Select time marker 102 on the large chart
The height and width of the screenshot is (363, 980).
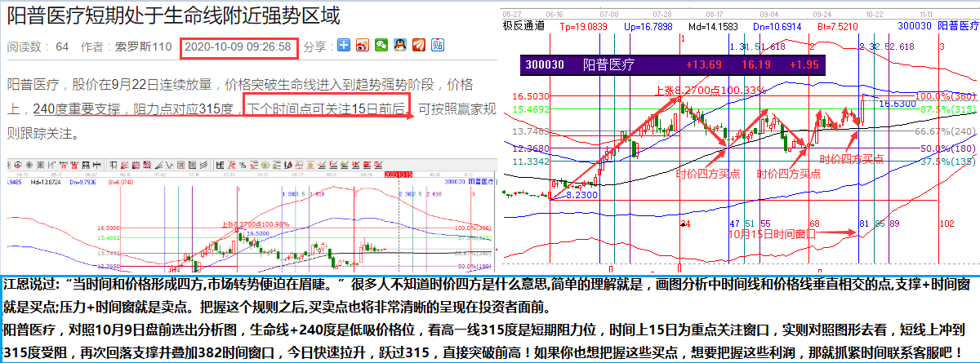click(x=947, y=223)
